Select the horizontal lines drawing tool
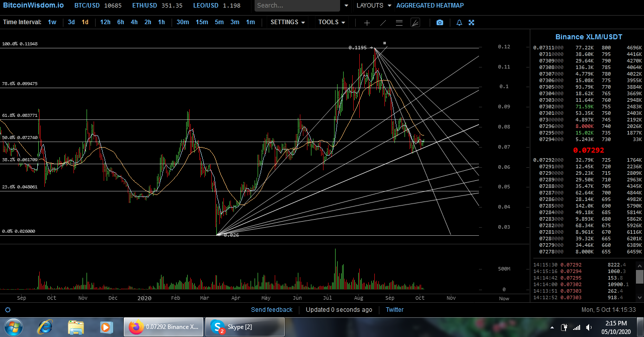This screenshot has width=644, height=337. 399,23
